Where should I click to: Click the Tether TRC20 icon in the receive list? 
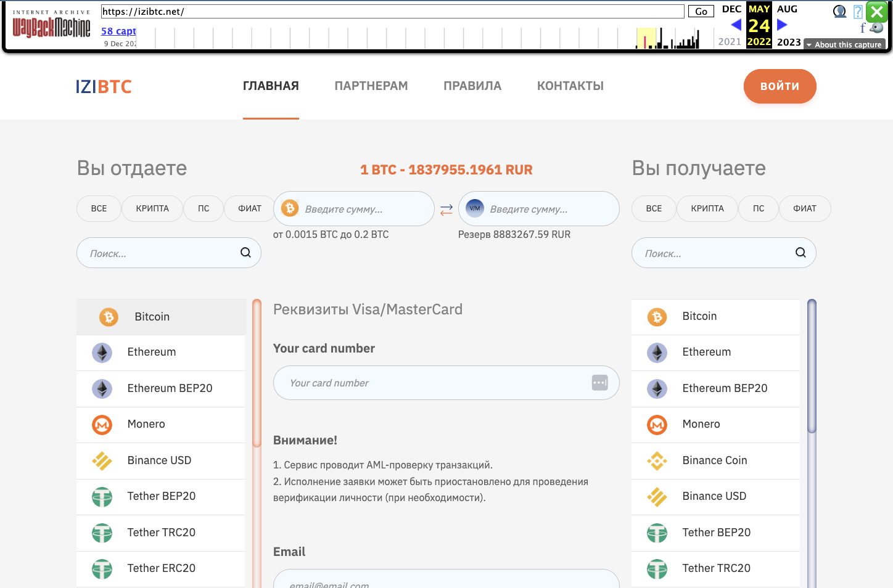[657, 569]
